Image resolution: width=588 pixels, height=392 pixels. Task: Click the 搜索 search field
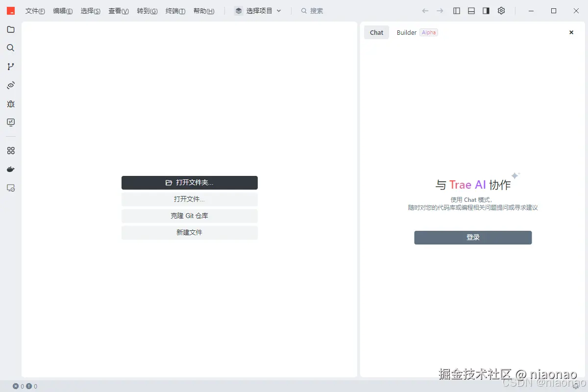pos(312,10)
